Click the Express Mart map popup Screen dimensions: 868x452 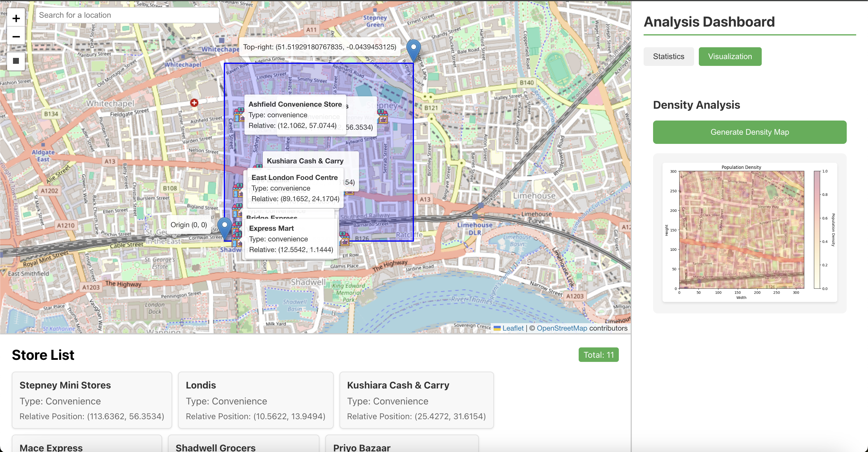pos(291,239)
